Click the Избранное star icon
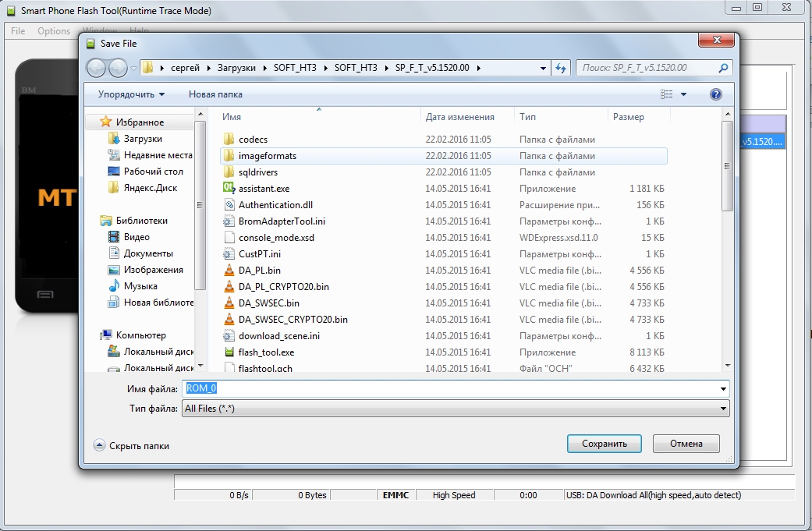The width and height of the screenshot is (812, 531). click(105, 122)
